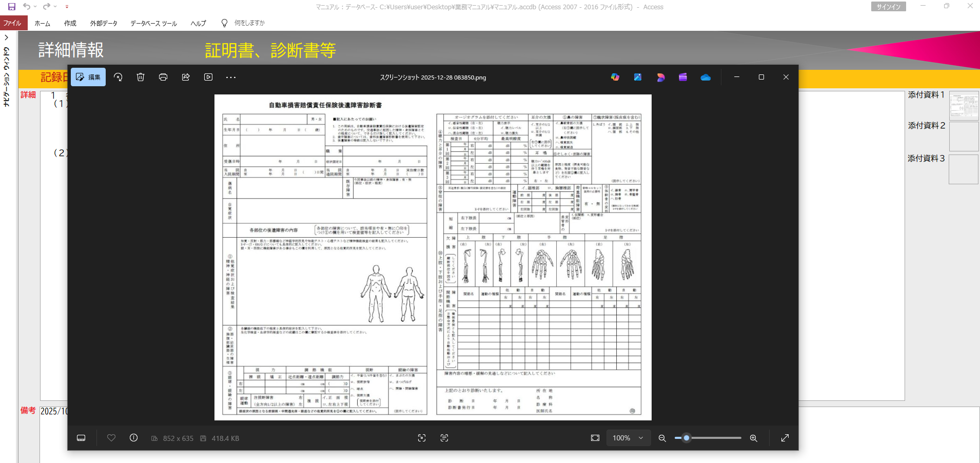Open Copilot icon in Photos title bar
The height and width of the screenshot is (463, 980).
tap(615, 77)
